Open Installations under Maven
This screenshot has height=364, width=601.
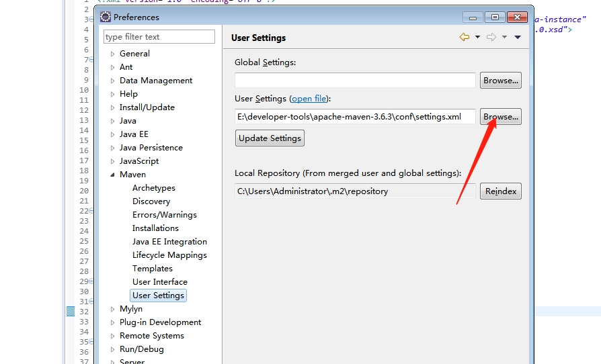tap(155, 228)
